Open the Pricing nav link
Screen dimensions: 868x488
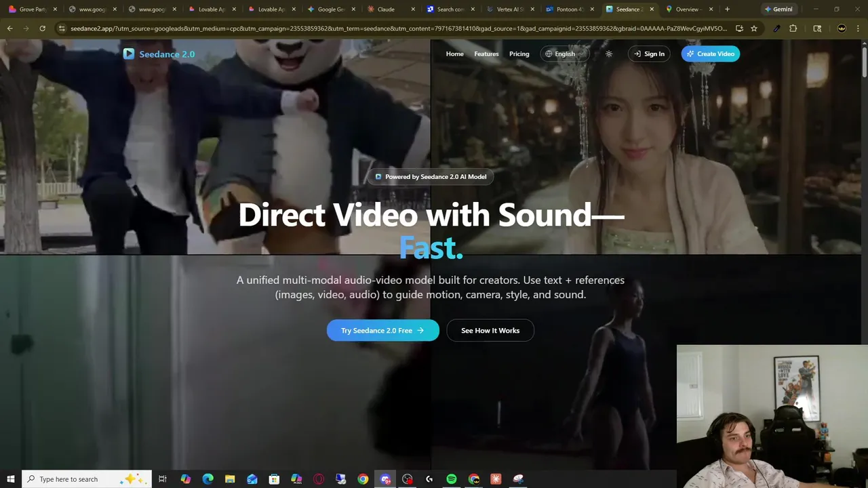point(519,54)
